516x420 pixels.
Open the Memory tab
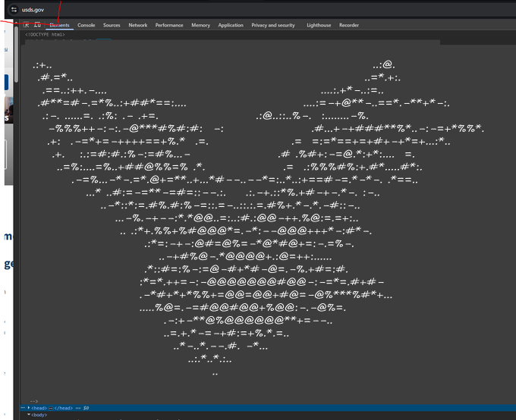(x=201, y=25)
